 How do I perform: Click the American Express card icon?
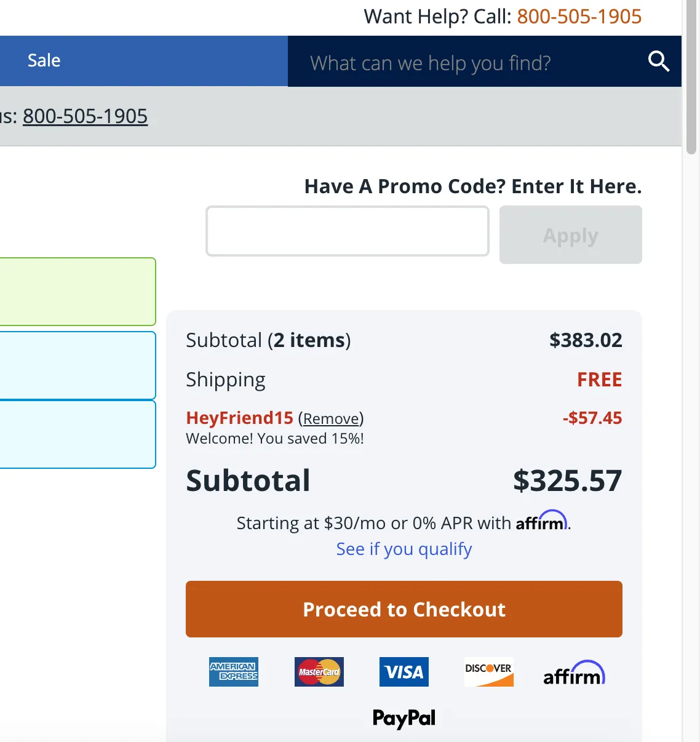click(234, 672)
